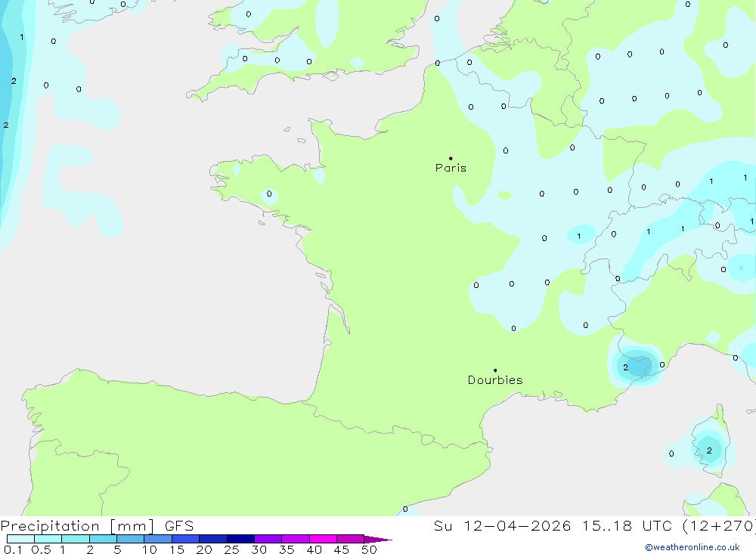Click the 'Su 12-04-2026' forecast date text

(x=502, y=525)
